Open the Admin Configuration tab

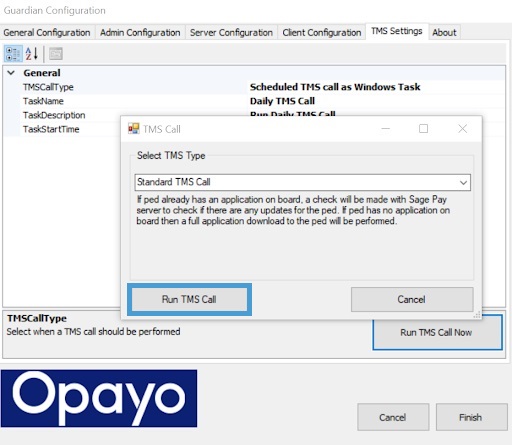click(x=140, y=33)
